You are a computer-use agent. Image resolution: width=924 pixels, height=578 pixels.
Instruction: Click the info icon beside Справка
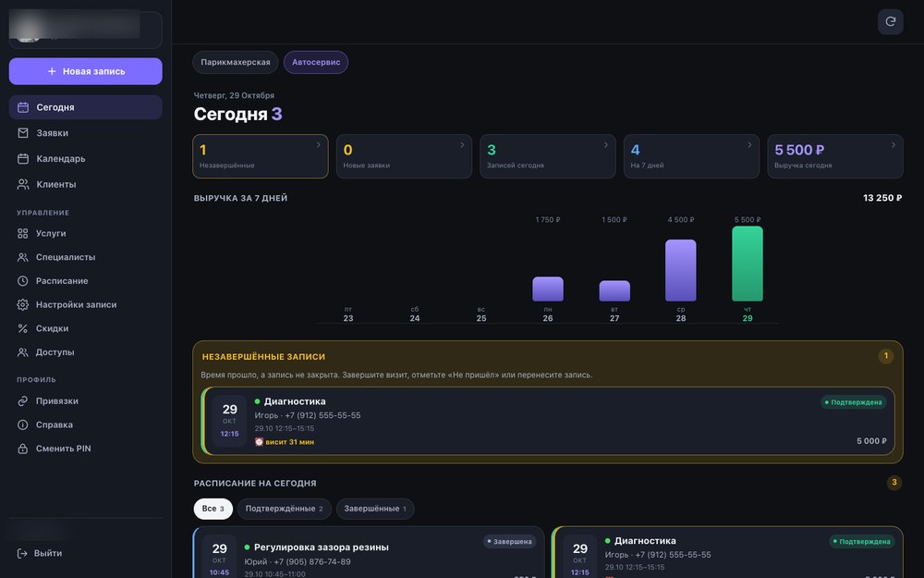22,424
